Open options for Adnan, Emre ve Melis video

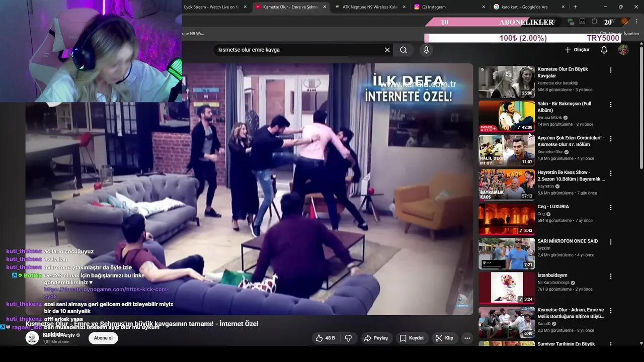611,311
